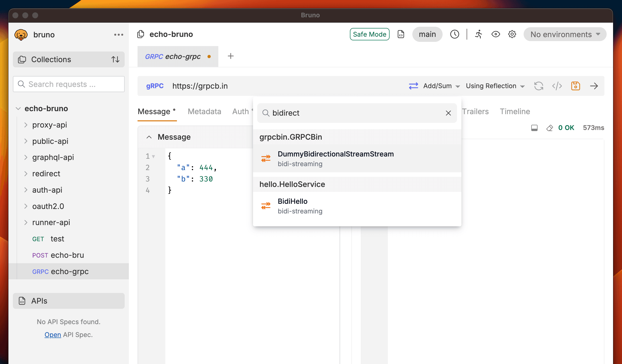622x364 pixels.
Task: Toggle collections sort order arrows
Action: click(115, 59)
